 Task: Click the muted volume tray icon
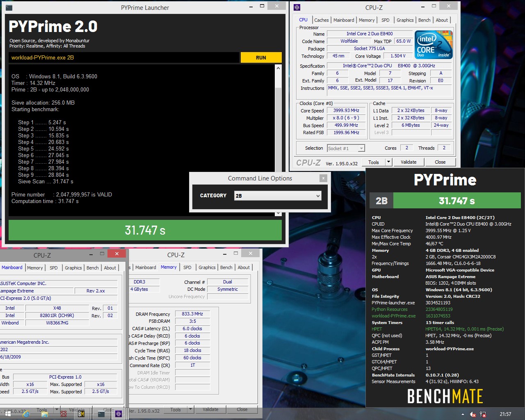472,414
